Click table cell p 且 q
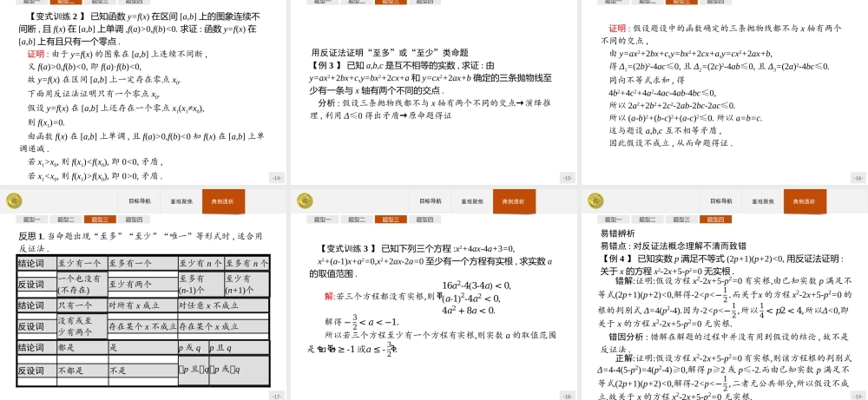Viewport: 868px width, 400px height. [x=239, y=348]
